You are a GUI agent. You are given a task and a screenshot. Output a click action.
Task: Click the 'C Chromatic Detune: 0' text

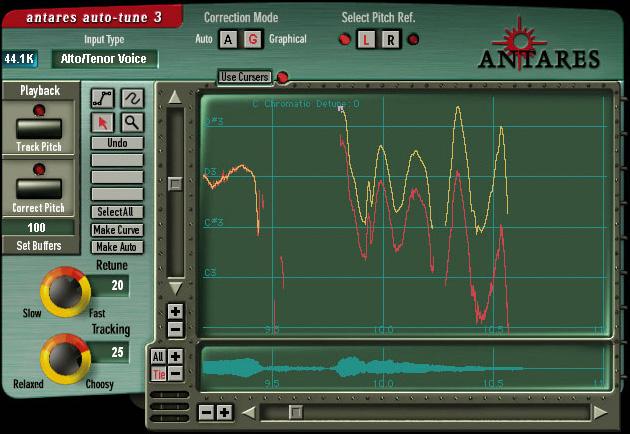click(x=306, y=104)
